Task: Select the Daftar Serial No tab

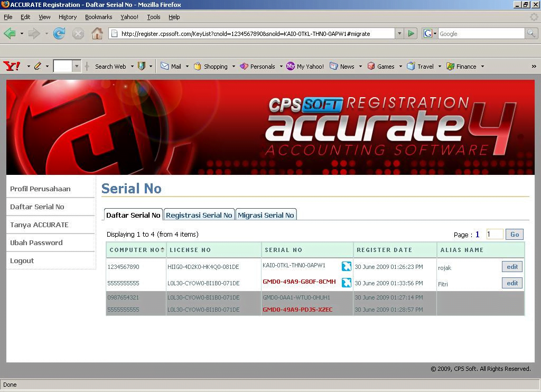Action: tap(133, 215)
